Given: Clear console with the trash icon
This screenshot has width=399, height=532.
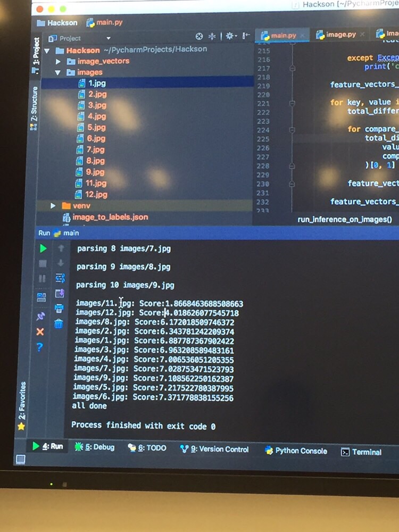Looking at the screenshot, I should click(59, 323).
